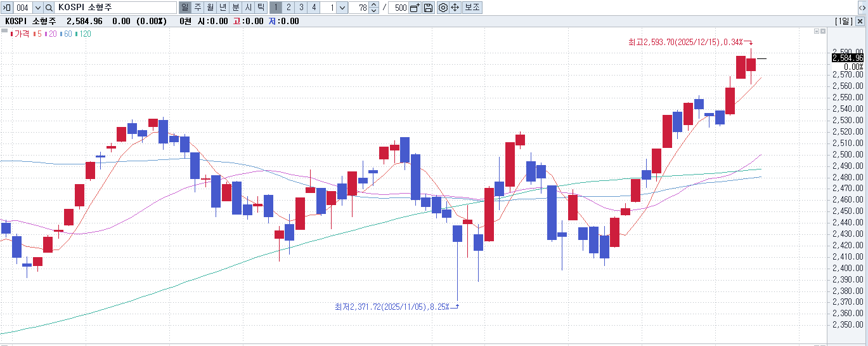Viewport: 868px width, 346px height.
Task: Click the panel toggle icon left of 004
Action: coord(8,8)
